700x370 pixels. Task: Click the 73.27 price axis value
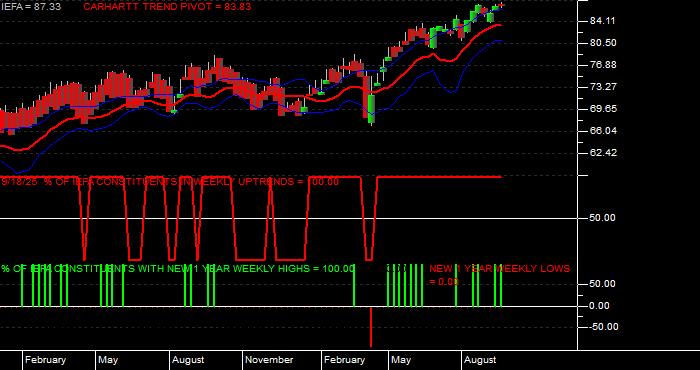point(604,87)
